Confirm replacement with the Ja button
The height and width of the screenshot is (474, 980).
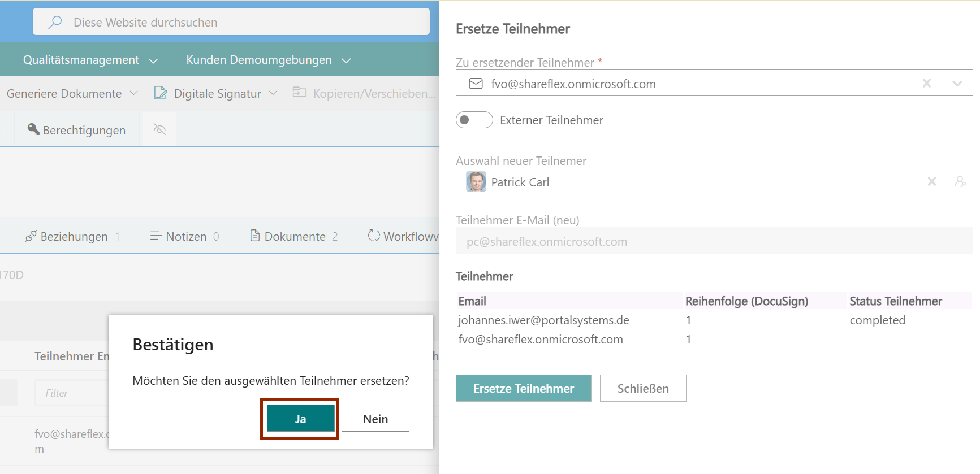(x=300, y=419)
